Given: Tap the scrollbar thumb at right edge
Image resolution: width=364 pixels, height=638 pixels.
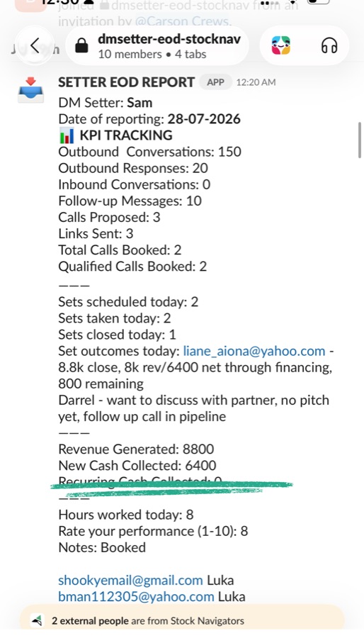Looking at the screenshot, I should (360, 140).
